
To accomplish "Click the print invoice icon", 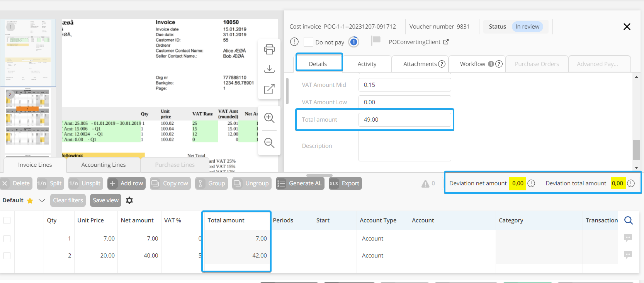I will 269,49.
